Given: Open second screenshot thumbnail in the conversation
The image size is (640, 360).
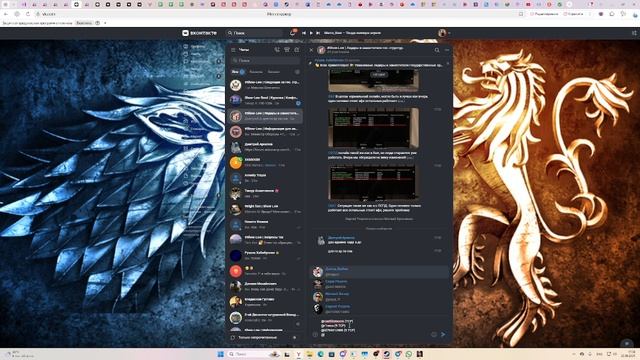Looking at the screenshot, I should coord(373,128).
